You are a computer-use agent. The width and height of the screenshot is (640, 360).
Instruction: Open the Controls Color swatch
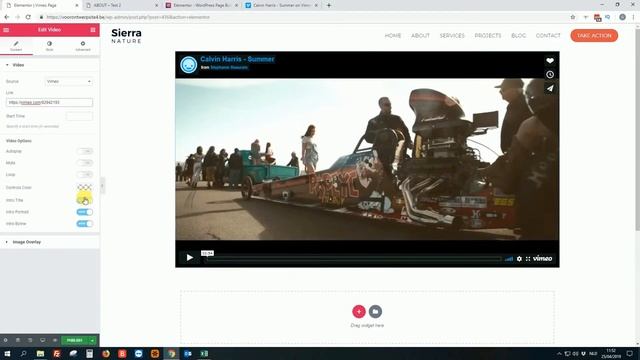click(x=84, y=187)
